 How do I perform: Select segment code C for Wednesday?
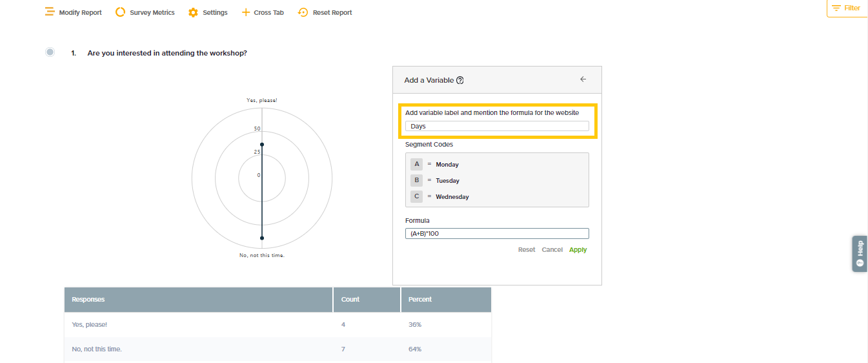(417, 196)
